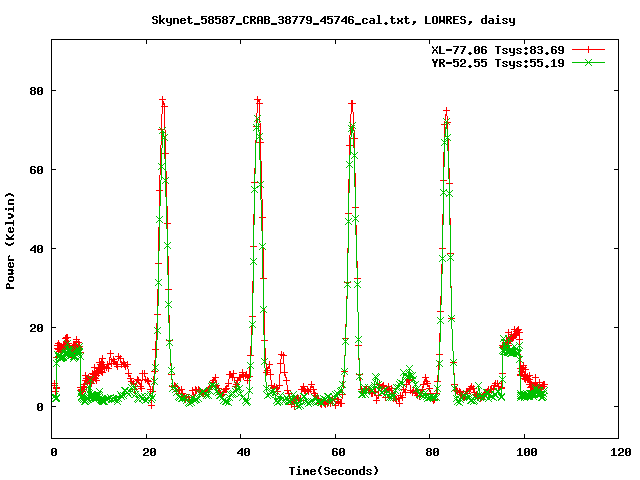This screenshot has height=480, width=640.
Task: Click the y-axis tick label 0
Action: click(x=40, y=407)
